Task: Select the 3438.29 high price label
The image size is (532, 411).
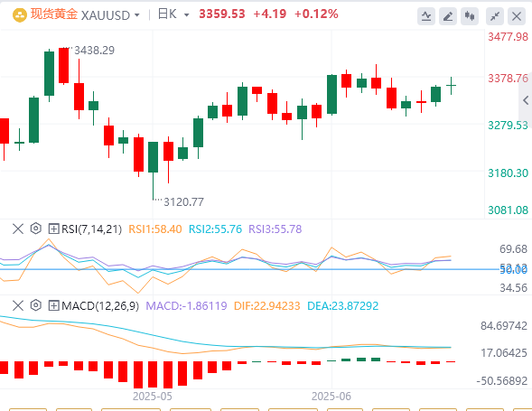Action: pos(94,51)
